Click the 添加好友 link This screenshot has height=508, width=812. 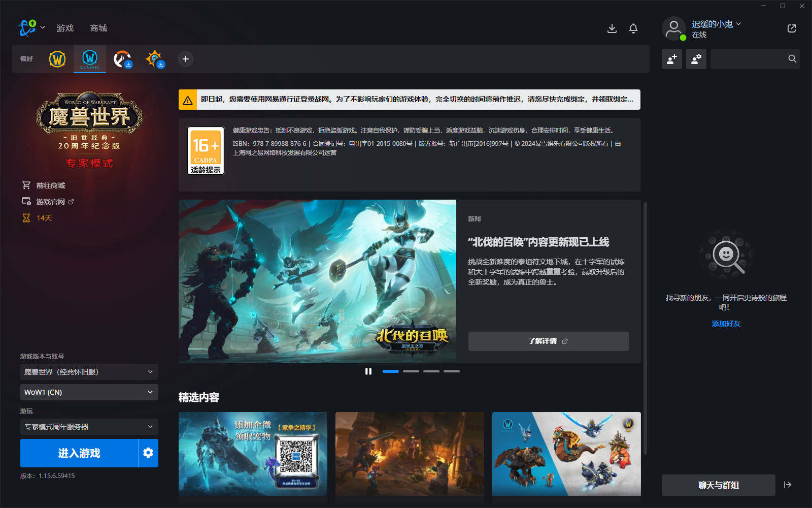(x=726, y=323)
